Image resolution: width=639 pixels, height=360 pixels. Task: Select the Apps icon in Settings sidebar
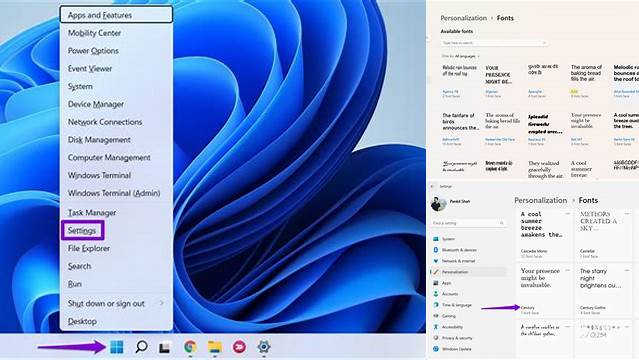tap(436, 283)
